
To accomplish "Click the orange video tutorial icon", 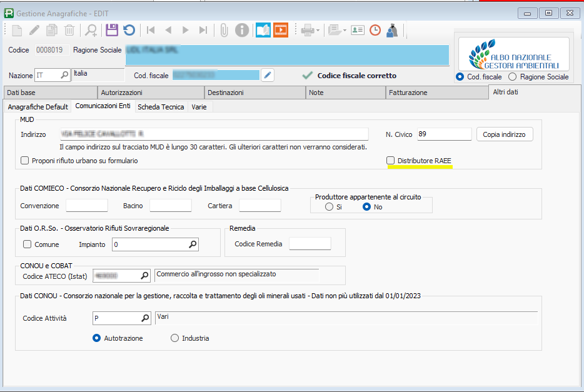I will tap(280, 29).
